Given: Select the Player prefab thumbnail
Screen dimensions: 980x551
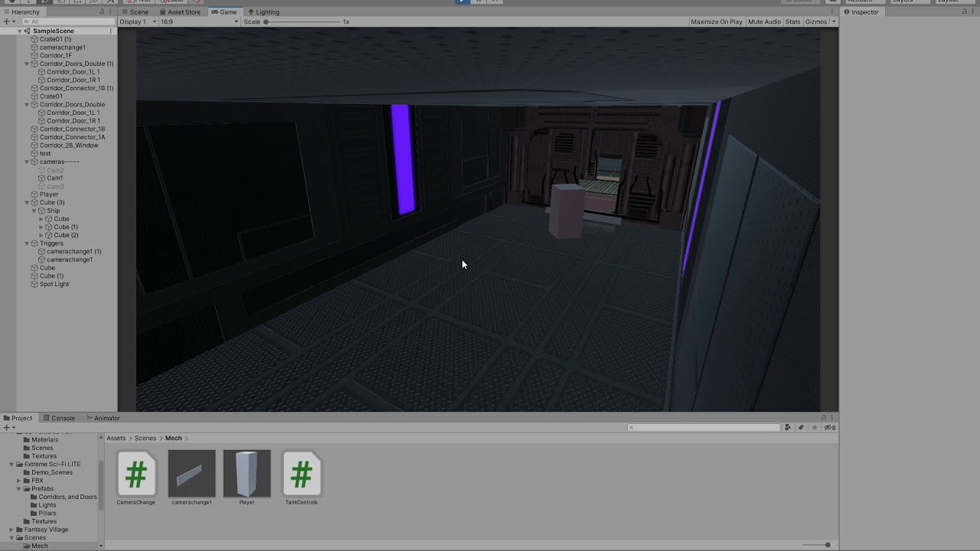Looking at the screenshot, I should 247,474.
